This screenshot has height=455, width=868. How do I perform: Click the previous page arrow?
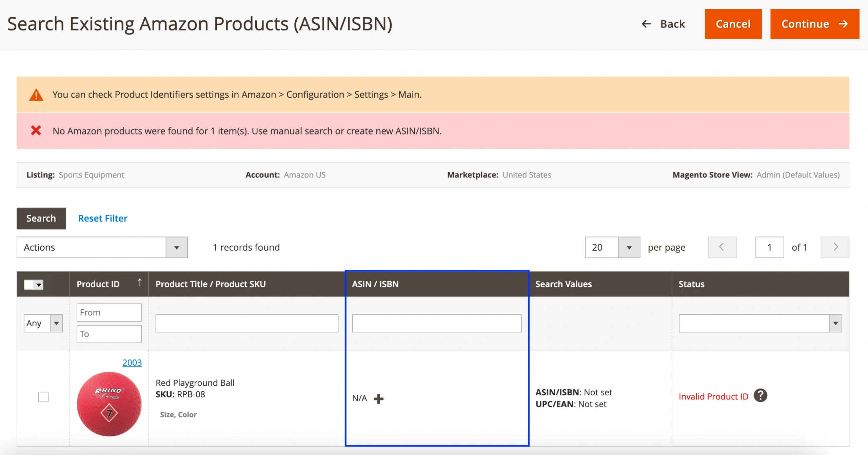click(722, 247)
